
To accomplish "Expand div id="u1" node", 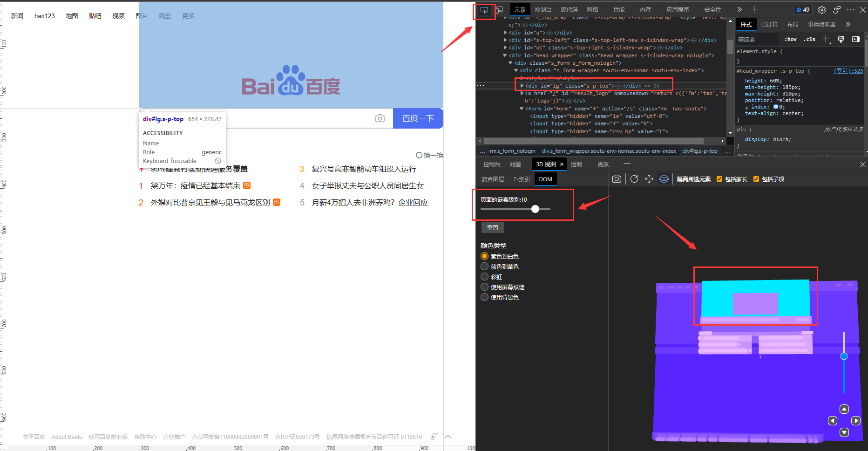I will [505, 48].
